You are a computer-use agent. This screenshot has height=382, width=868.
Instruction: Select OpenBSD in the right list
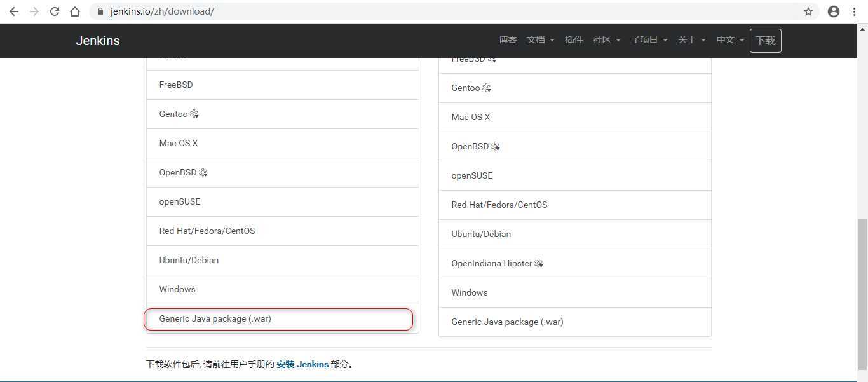[575, 147]
